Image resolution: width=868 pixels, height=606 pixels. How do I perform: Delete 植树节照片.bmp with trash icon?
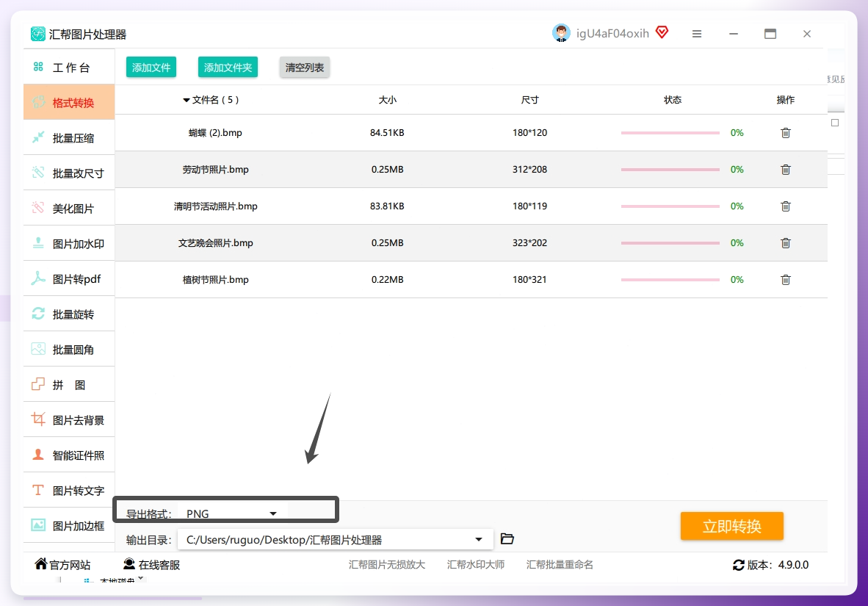(x=786, y=280)
